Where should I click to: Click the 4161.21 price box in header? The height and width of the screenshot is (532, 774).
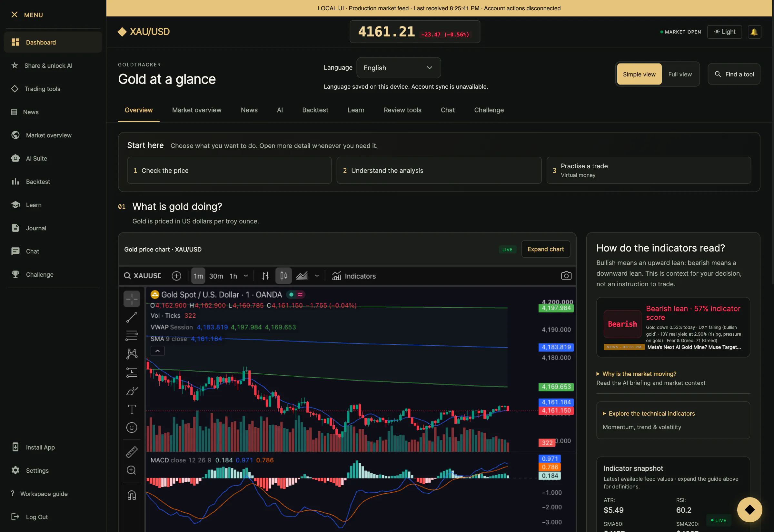click(414, 32)
